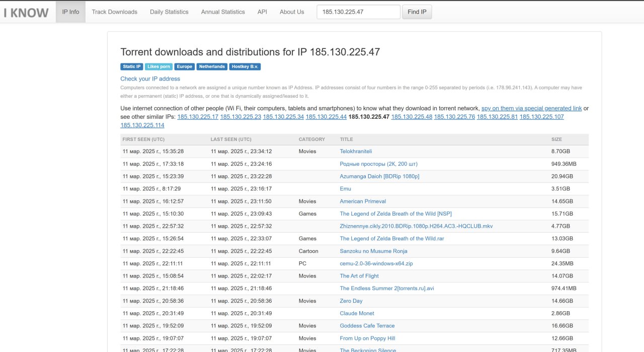Follow the spy via special generated link
Viewport: 644px width, 352px height.
pos(531,108)
